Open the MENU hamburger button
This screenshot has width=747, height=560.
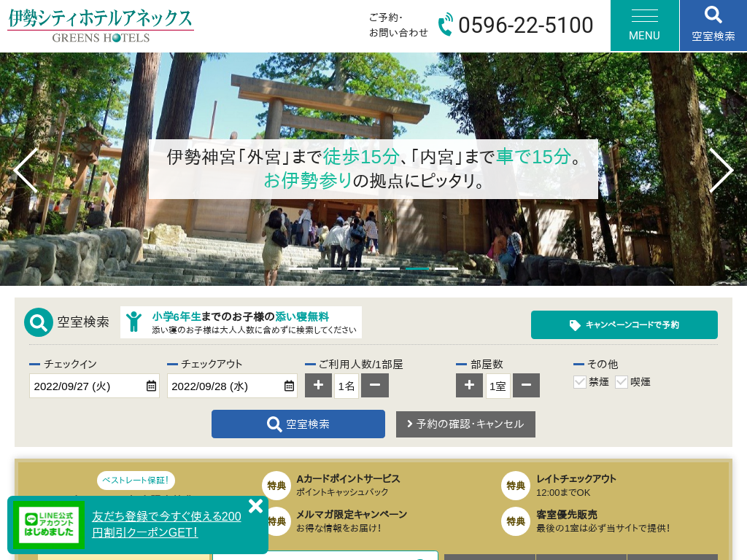coord(645,26)
